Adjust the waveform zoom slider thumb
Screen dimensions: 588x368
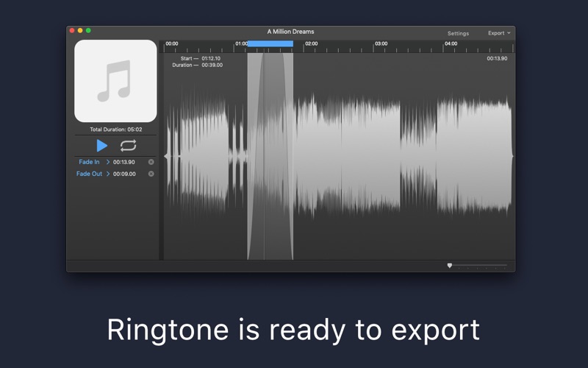point(450,266)
